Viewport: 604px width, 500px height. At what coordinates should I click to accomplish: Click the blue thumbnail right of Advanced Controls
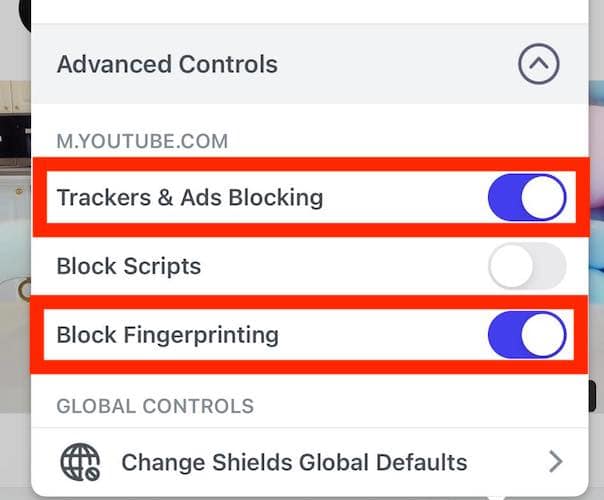(x=595, y=100)
